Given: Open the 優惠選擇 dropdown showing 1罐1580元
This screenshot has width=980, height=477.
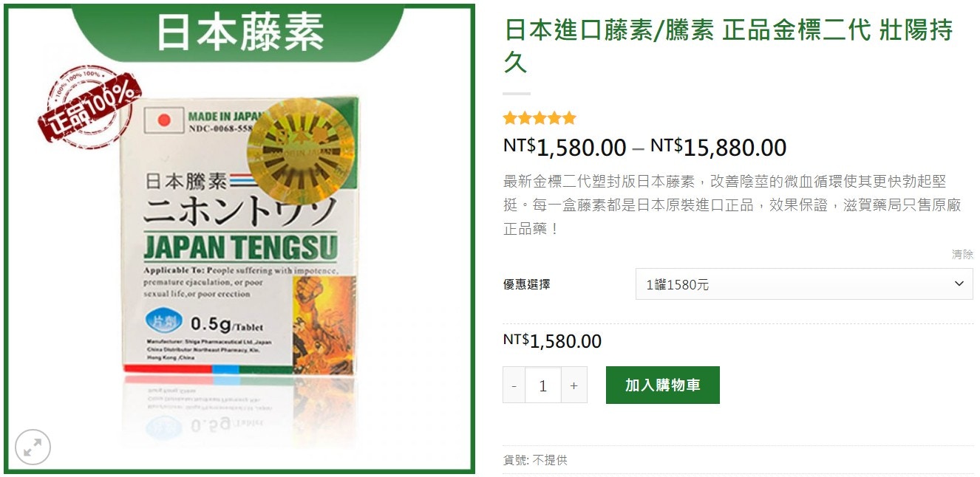Looking at the screenshot, I should click(x=804, y=284).
